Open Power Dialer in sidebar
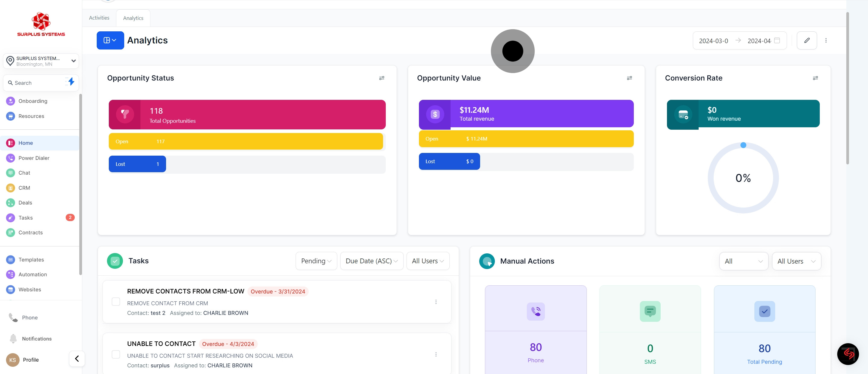The width and height of the screenshot is (868, 374). (x=34, y=158)
